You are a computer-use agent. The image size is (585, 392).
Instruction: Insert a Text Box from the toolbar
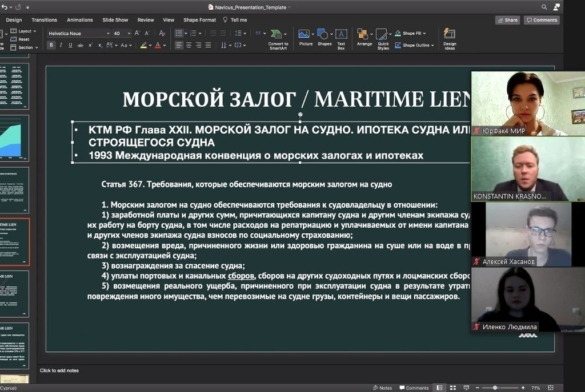(341, 38)
